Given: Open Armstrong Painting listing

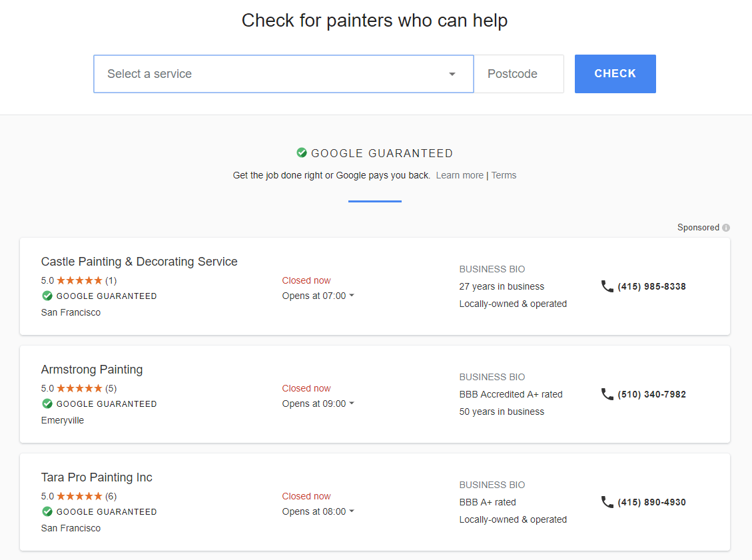Looking at the screenshot, I should click(x=92, y=370).
